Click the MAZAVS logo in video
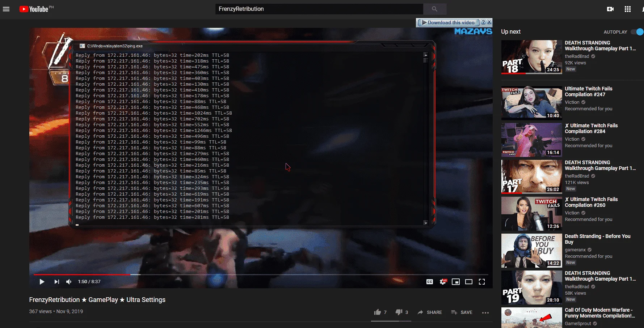The image size is (644, 328). click(473, 31)
